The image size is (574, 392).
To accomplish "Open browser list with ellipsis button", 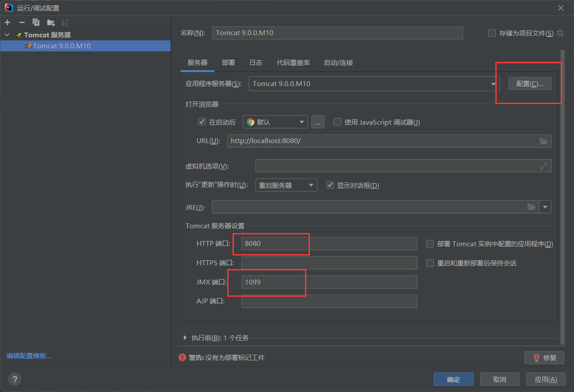I will [x=318, y=122].
